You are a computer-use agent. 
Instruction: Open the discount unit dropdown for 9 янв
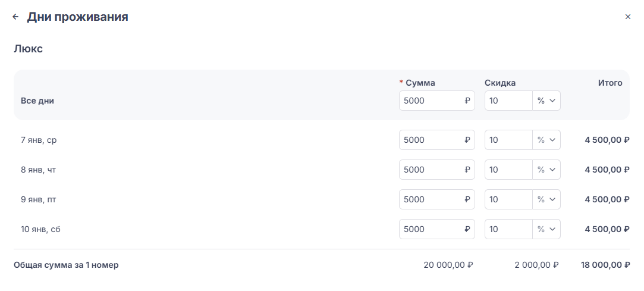(x=546, y=199)
